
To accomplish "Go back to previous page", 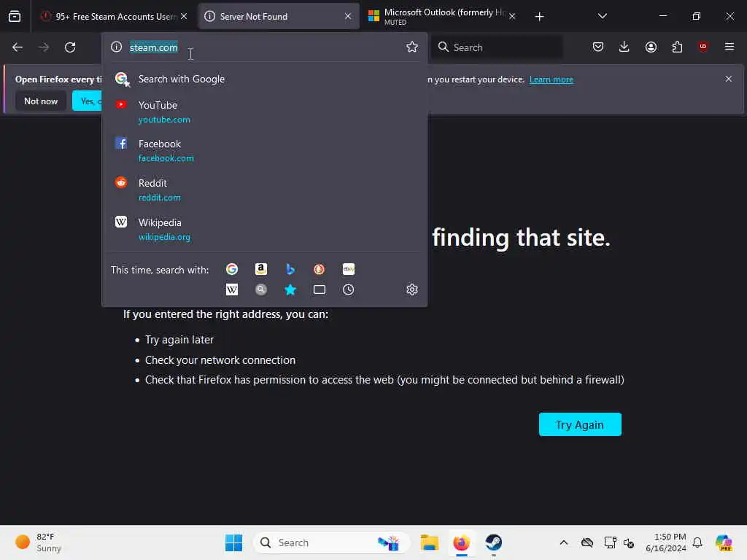I will 18,47.
